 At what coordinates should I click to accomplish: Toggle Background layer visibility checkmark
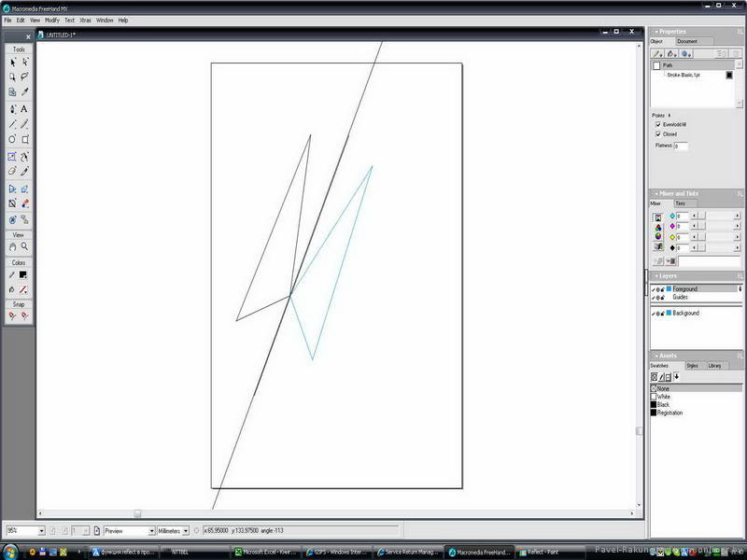[x=653, y=314]
